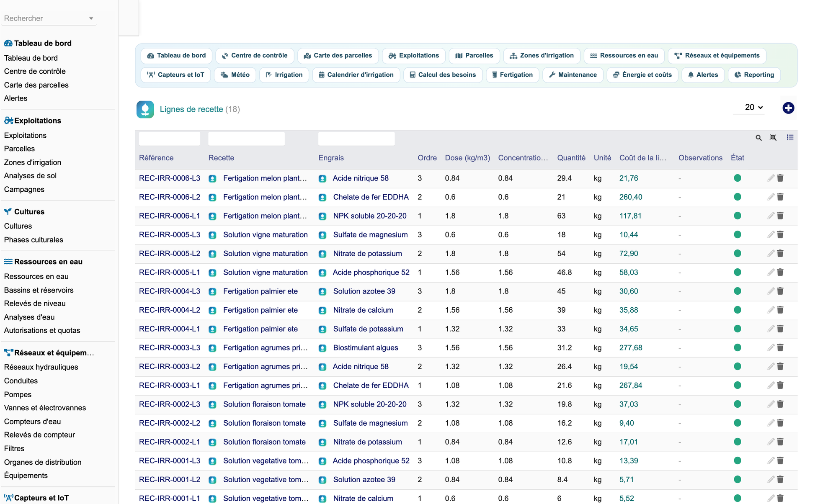Click the Capteurs et IoT sidebar icon
Viewport: 815px width, 504px height.
coord(8,498)
